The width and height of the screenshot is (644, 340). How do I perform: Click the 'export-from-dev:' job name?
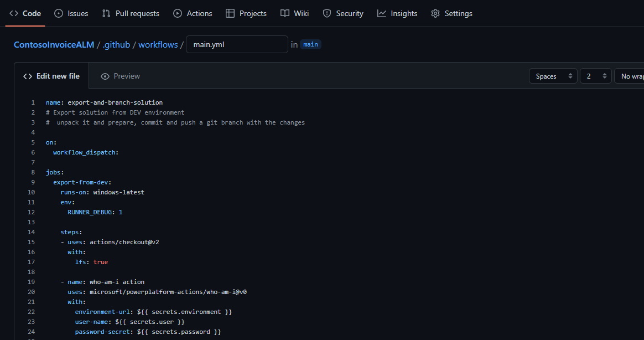pyautogui.click(x=82, y=182)
